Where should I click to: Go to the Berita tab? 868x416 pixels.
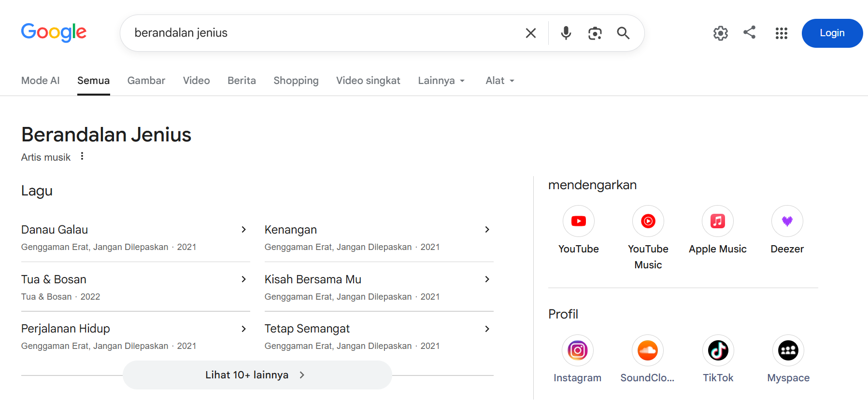point(242,81)
